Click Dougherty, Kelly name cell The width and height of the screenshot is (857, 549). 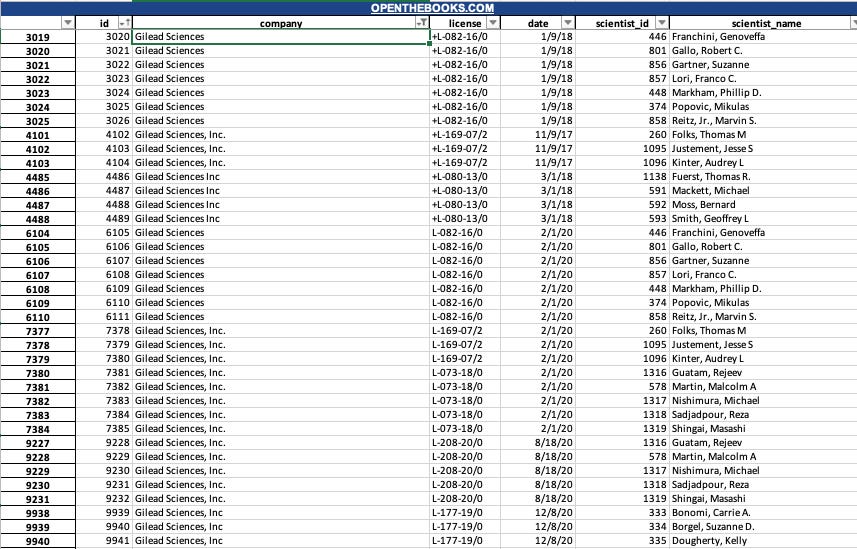coord(763,541)
